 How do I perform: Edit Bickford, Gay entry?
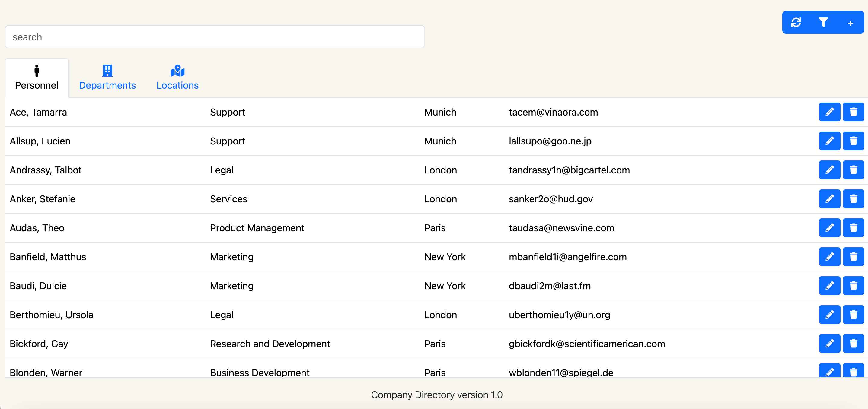tap(829, 343)
